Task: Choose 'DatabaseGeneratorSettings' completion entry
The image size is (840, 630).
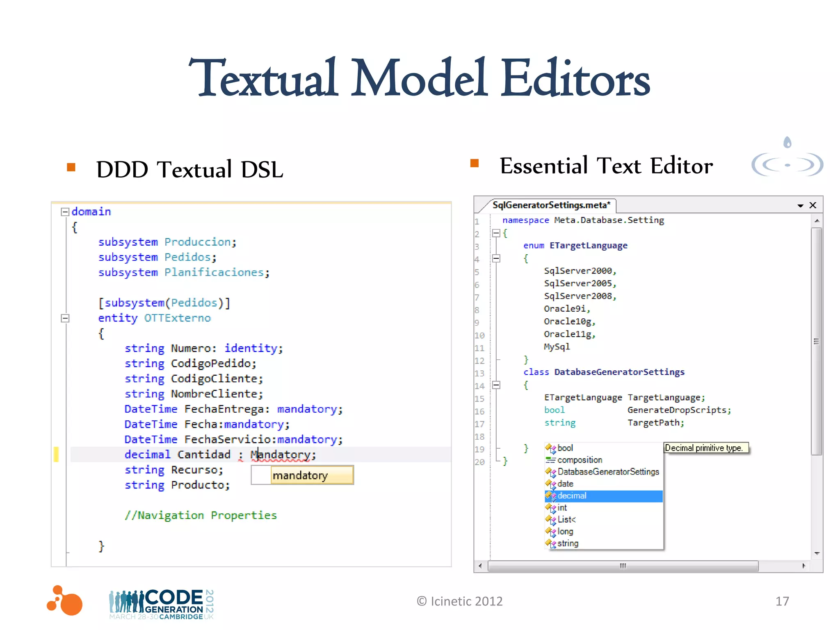Action: pyautogui.click(x=604, y=472)
